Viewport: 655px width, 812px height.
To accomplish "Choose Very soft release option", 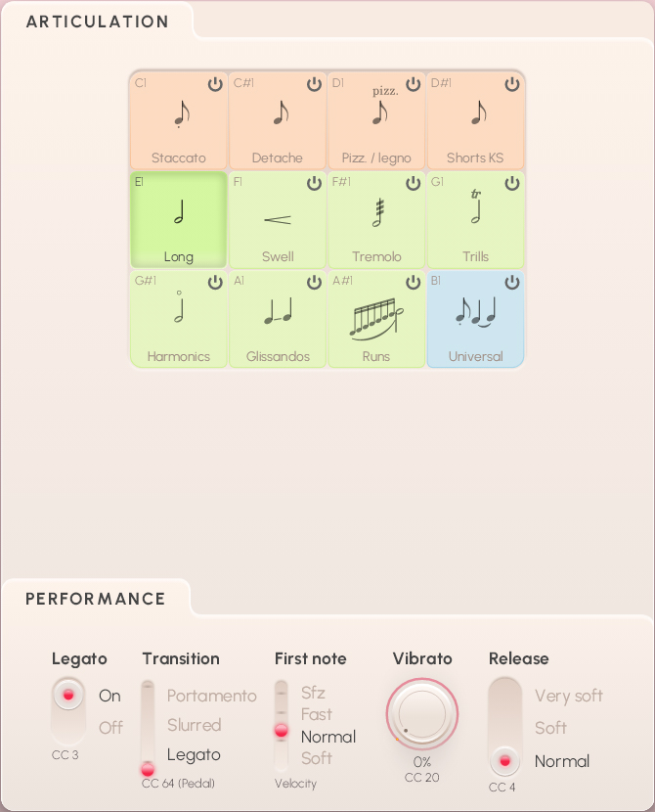I will coord(568,696).
